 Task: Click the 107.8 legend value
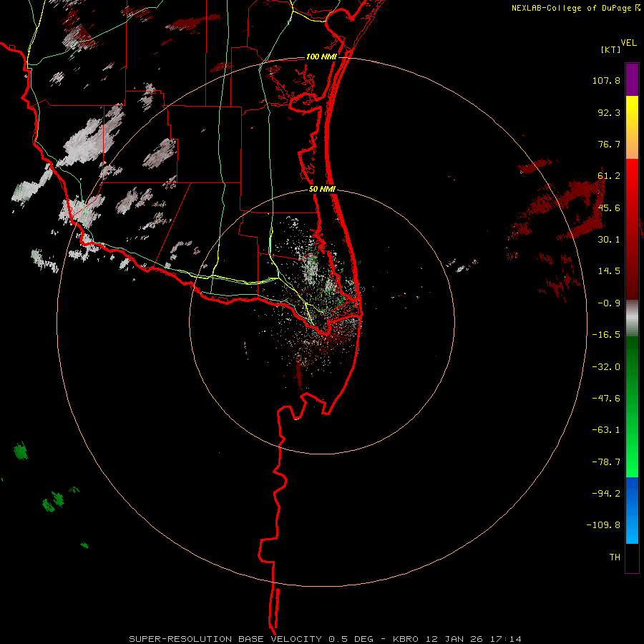pos(606,80)
